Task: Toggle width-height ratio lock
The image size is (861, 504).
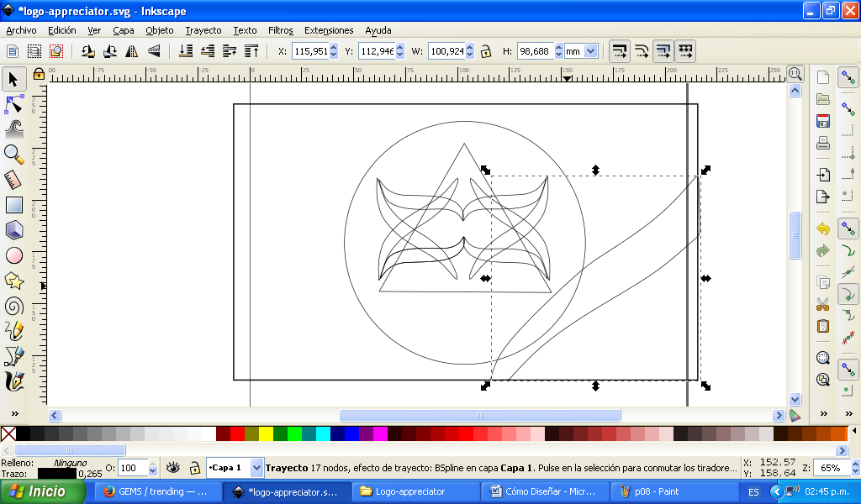Action: 485,51
